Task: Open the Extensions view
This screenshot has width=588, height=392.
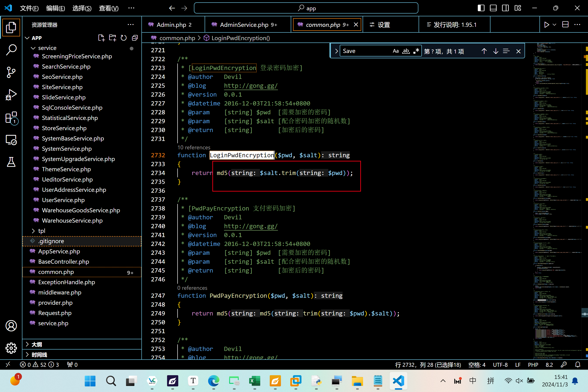Action: [11, 118]
